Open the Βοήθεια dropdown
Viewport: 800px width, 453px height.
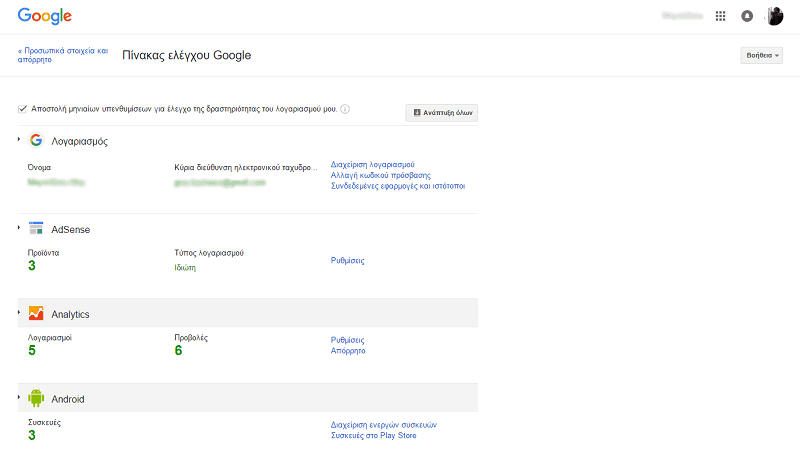tap(762, 56)
